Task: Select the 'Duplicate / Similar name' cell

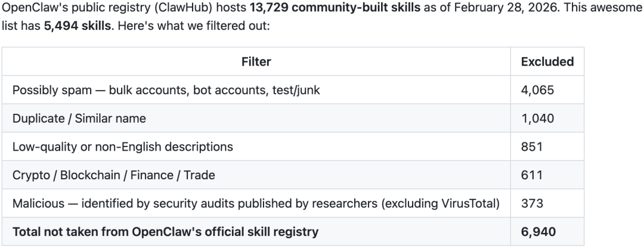Action: (79, 118)
